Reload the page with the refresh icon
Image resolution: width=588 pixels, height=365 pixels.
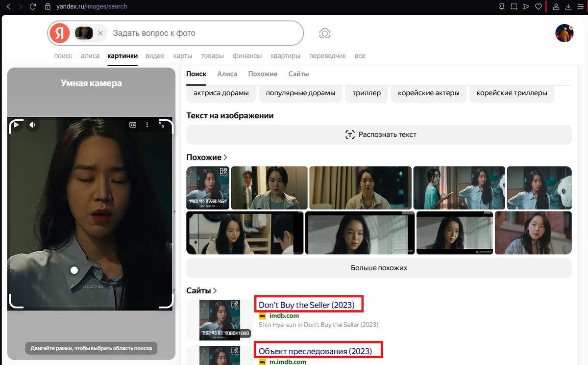[33, 7]
